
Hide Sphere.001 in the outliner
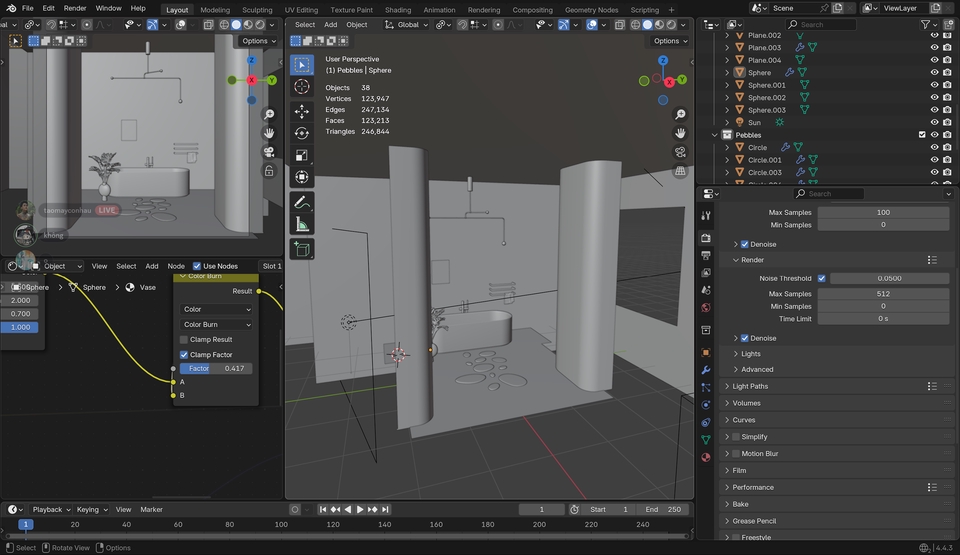(x=934, y=85)
